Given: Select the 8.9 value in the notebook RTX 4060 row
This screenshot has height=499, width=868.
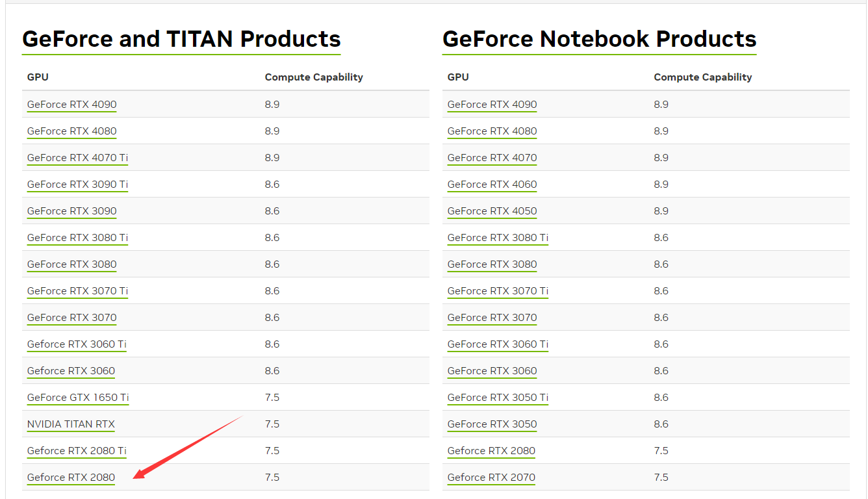Looking at the screenshot, I should [x=661, y=185].
